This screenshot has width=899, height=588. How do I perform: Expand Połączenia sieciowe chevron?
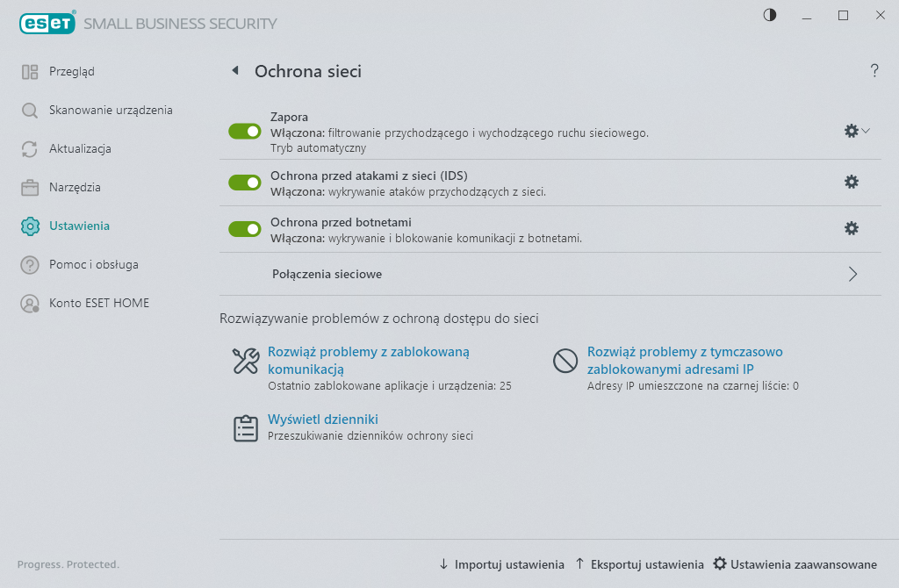[x=852, y=274]
